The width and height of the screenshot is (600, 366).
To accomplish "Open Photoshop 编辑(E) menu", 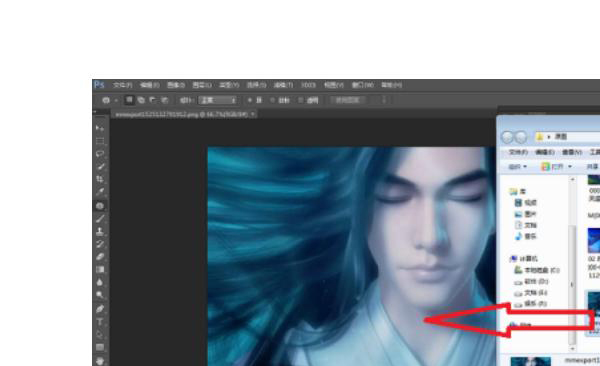I will tap(150, 85).
